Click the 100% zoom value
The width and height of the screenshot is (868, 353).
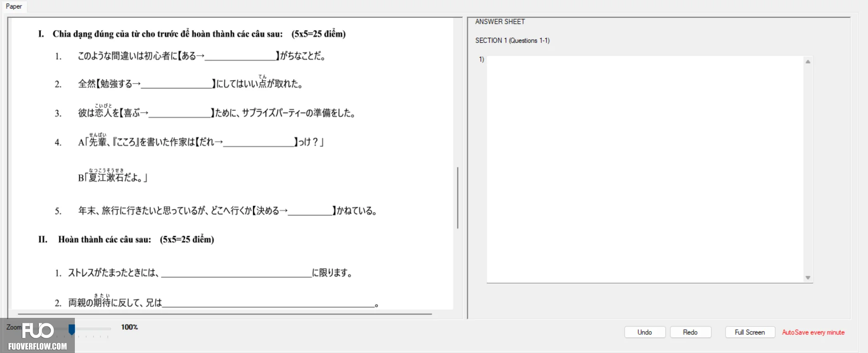coord(129,327)
